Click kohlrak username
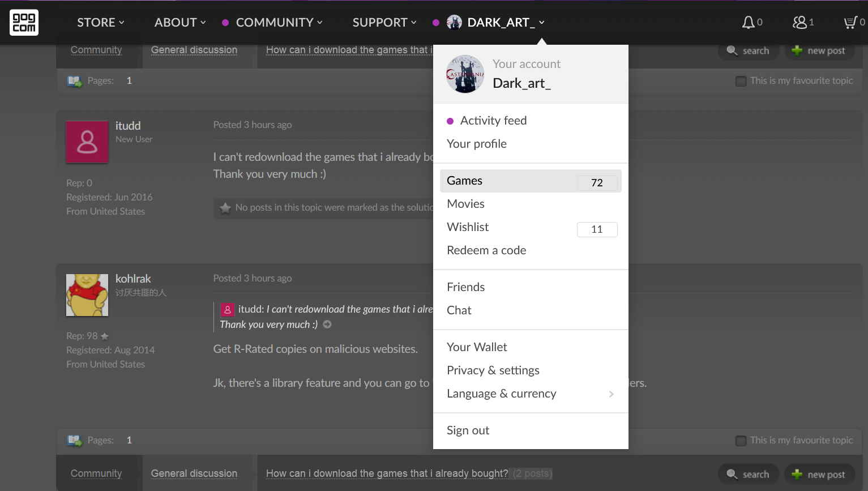Screen dimensions: 868x491 point(133,279)
